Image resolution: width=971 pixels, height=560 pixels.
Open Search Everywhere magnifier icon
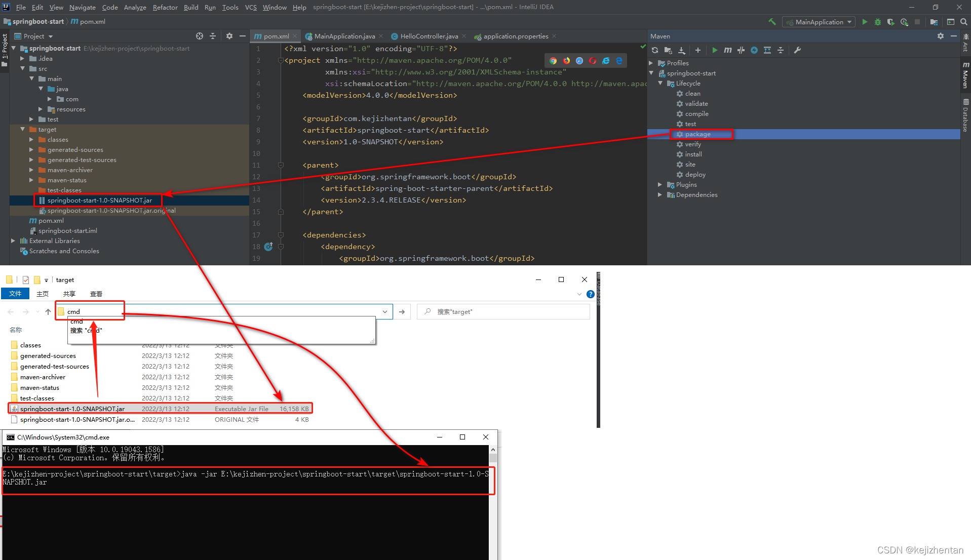click(x=964, y=22)
